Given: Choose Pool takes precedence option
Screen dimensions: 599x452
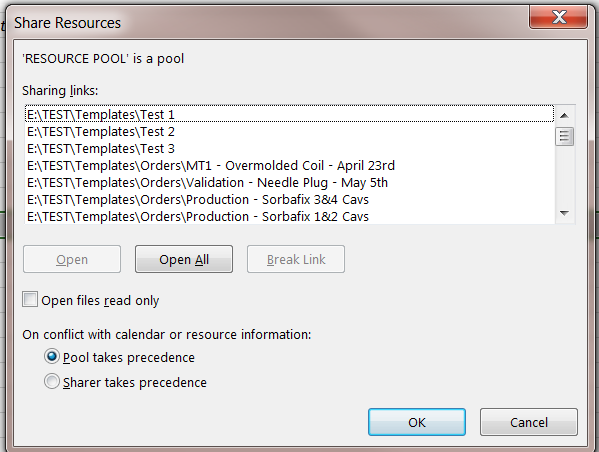Looking at the screenshot, I should point(52,356).
